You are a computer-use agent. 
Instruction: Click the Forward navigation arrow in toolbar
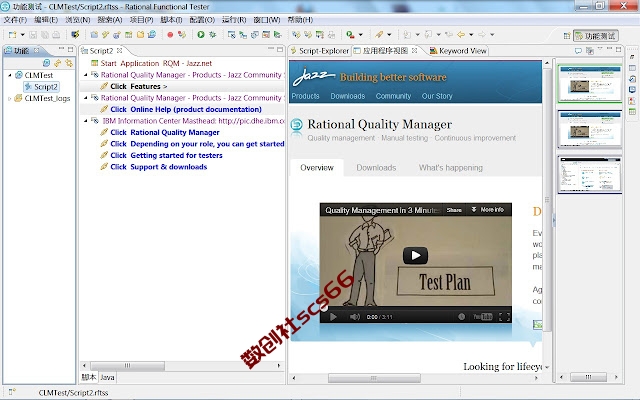click(482, 35)
